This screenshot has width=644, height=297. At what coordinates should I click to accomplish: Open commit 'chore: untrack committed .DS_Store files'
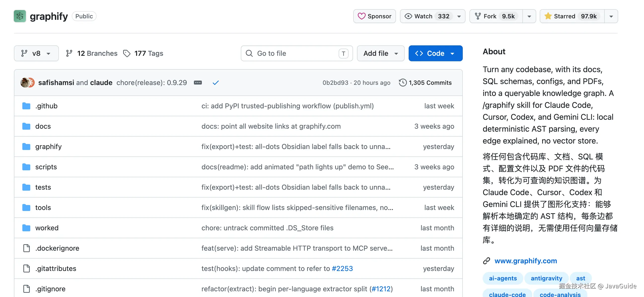click(x=267, y=228)
